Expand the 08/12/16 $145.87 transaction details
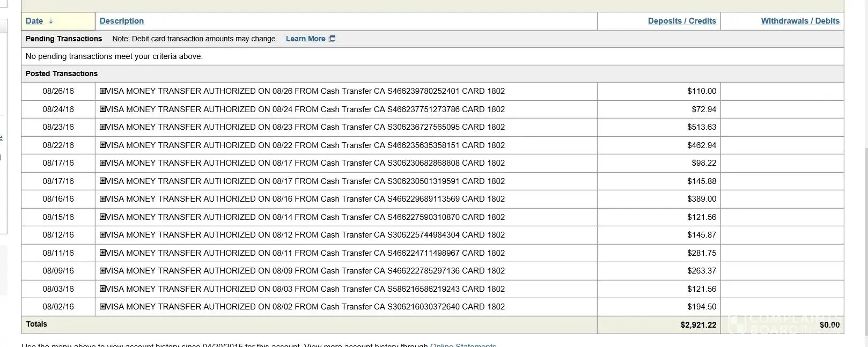Screen dimensions: 868x347 click(x=102, y=235)
